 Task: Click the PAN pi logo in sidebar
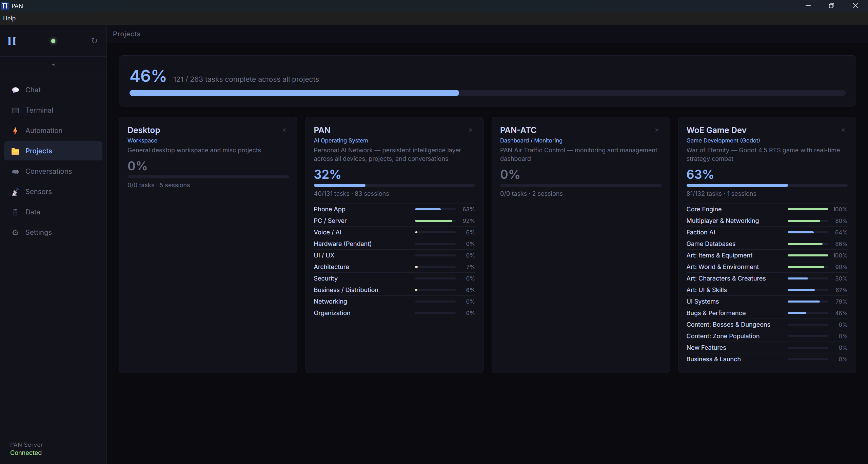(12, 41)
